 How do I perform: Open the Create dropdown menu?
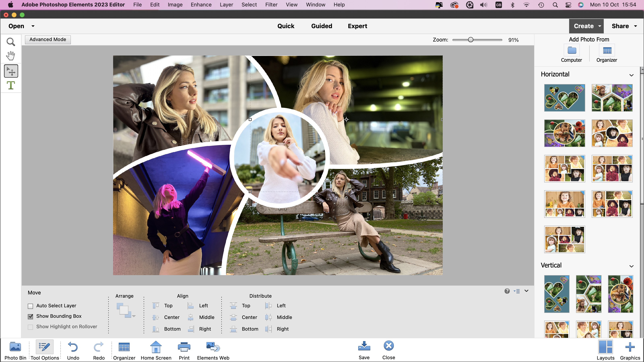586,26
